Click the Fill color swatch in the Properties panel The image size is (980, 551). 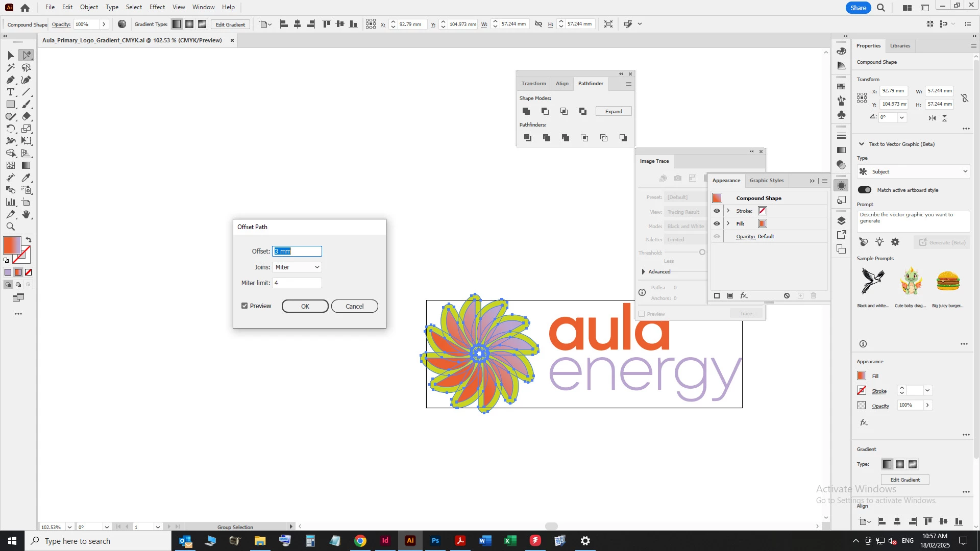pyautogui.click(x=862, y=376)
